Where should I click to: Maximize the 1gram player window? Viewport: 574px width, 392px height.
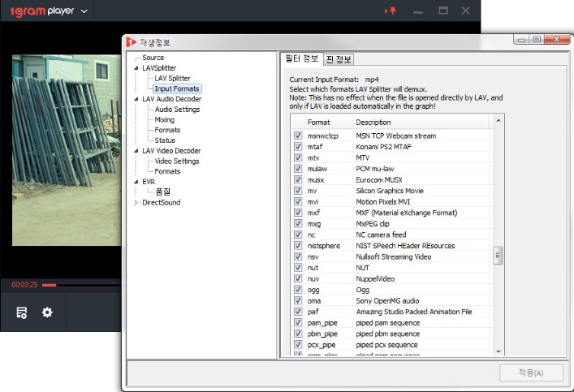point(443,11)
